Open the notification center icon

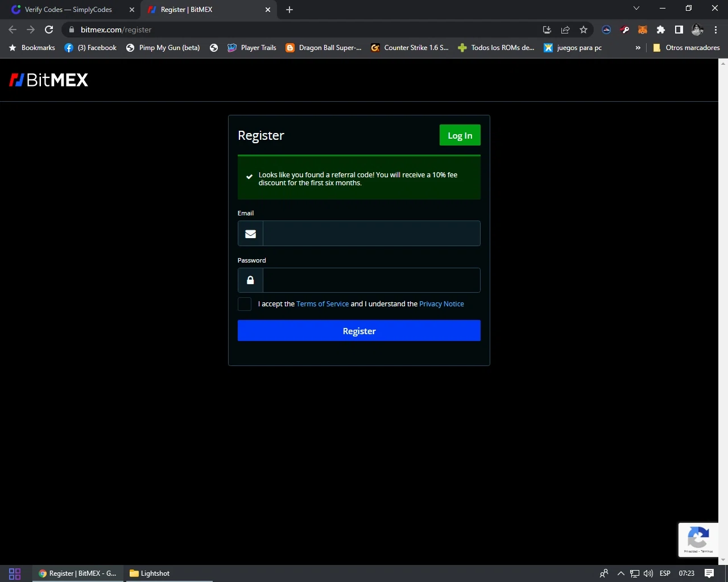pyautogui.click(x=709, y=573)
